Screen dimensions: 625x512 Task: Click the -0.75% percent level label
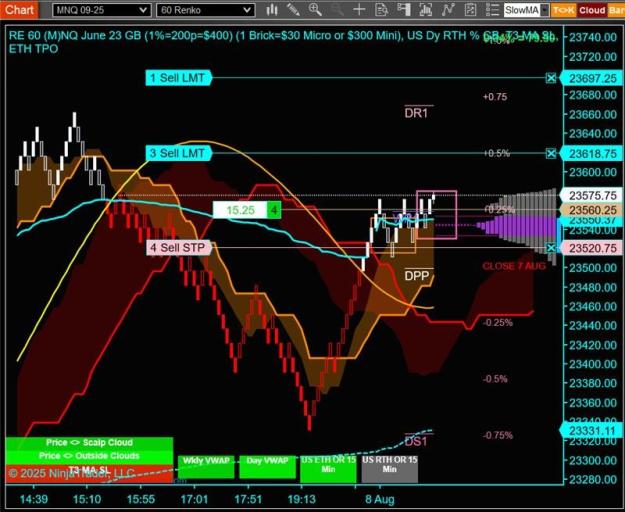[x=498, y=435]
